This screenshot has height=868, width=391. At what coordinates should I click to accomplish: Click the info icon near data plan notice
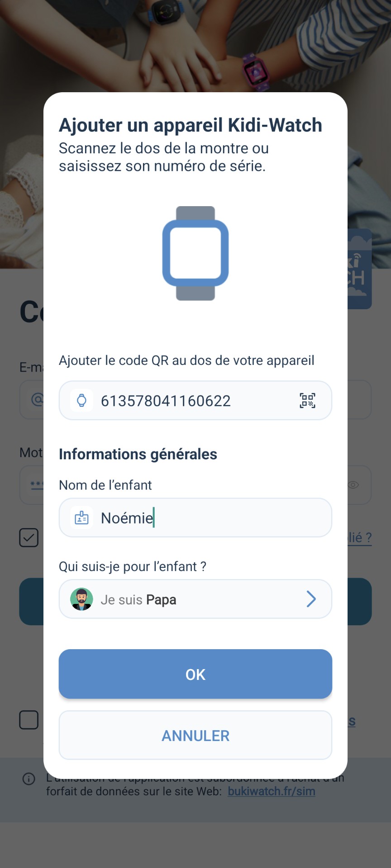29,779
